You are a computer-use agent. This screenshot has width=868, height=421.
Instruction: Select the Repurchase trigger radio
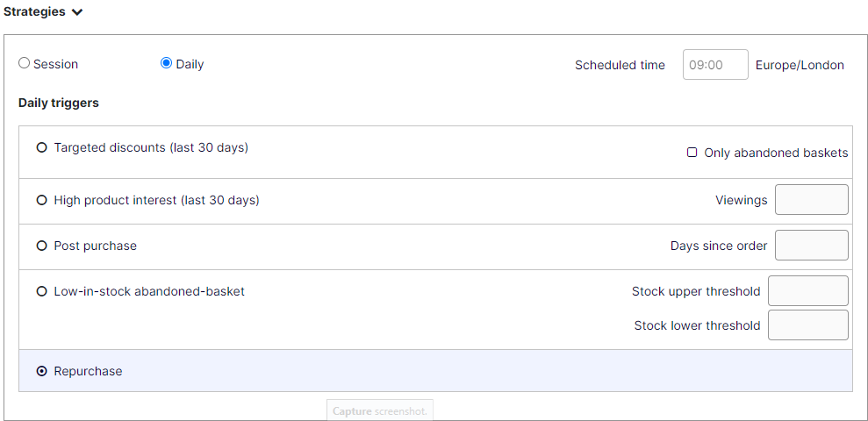click(x=41, y=371)
